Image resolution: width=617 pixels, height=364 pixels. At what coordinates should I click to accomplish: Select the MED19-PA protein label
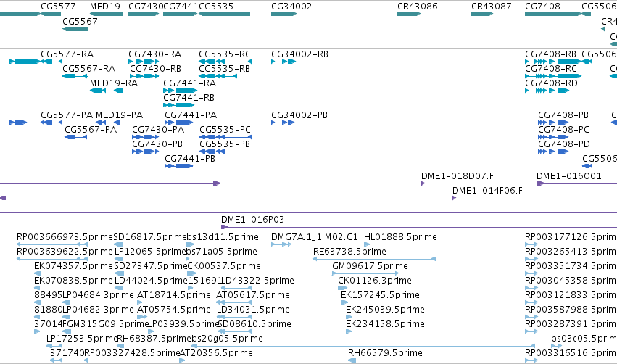[x=119, y=115]
